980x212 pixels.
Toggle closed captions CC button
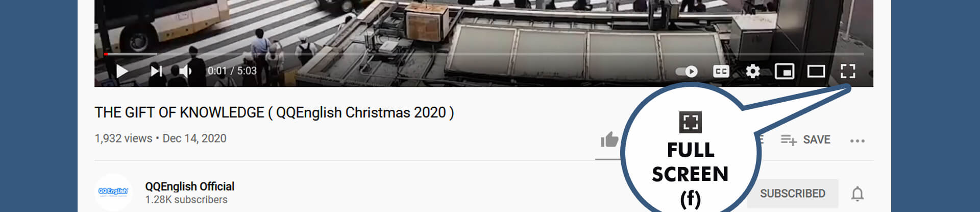coord(721,72)
